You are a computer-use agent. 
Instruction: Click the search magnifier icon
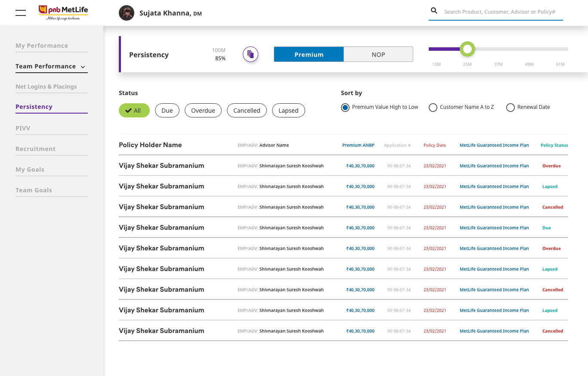pyautogui.click(x=434, y=11)
